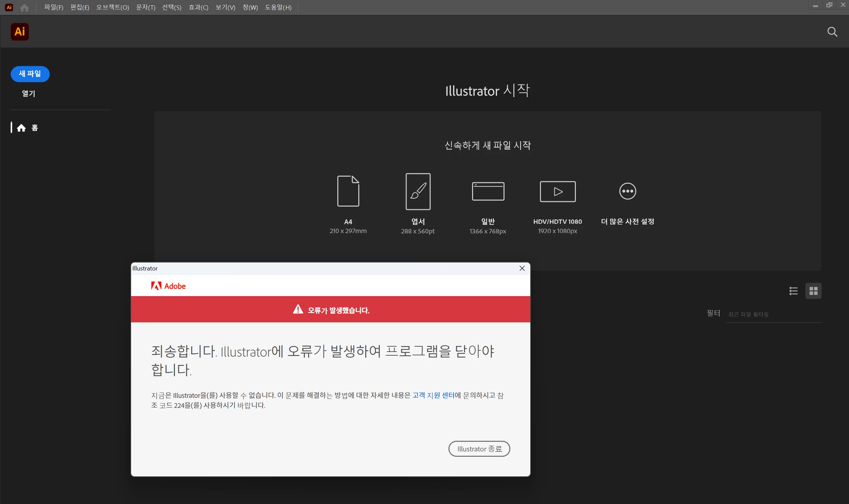Click the A4 document preset icon
The width and height of the screenshot is (849, 504).
[348, 191]
